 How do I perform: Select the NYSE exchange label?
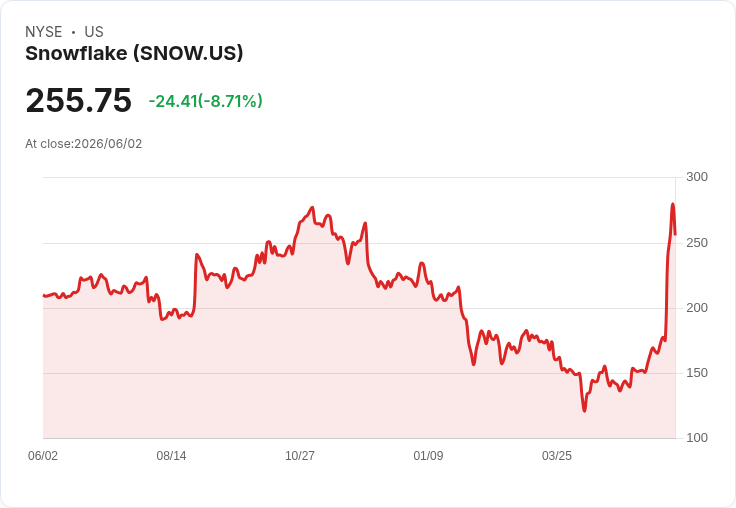44,31
